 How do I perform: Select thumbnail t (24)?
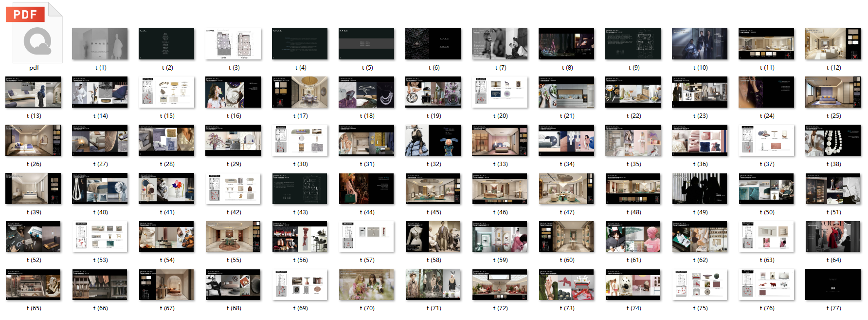pyautogui.click(x=766, y=92)
